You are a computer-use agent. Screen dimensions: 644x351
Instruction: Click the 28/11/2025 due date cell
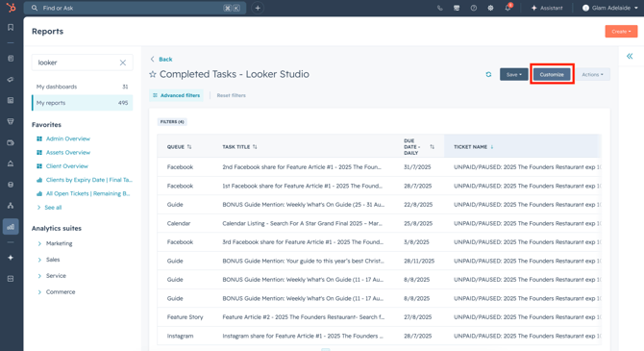(419, 261)
